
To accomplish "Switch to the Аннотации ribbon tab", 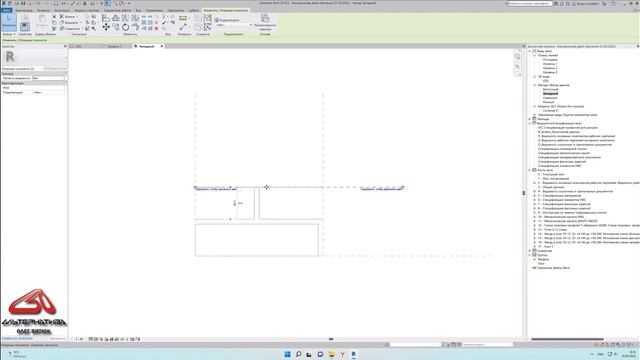I will (62, 11).
